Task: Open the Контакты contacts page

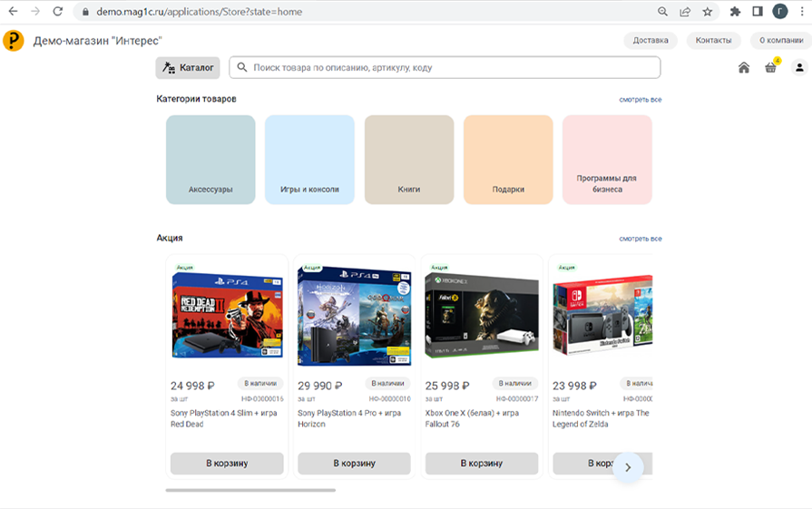Action: coord(713,41)
